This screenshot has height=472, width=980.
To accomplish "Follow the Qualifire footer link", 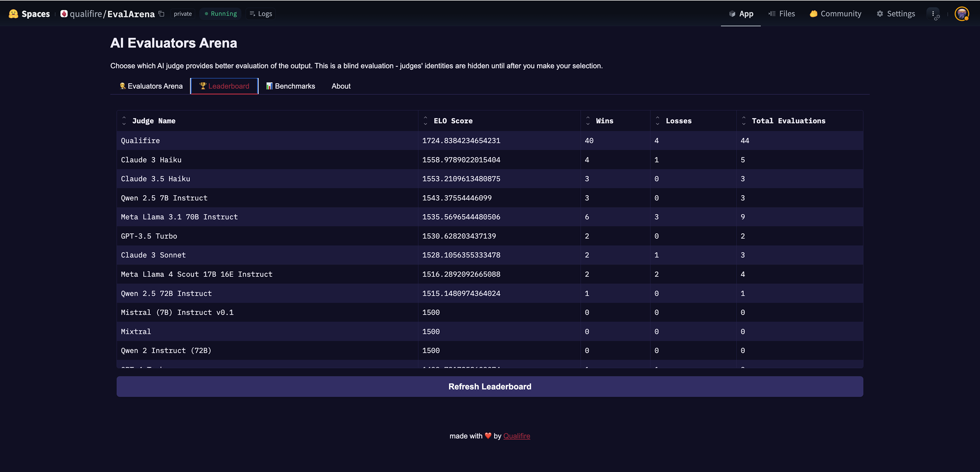I will click(x=516, y=436).
